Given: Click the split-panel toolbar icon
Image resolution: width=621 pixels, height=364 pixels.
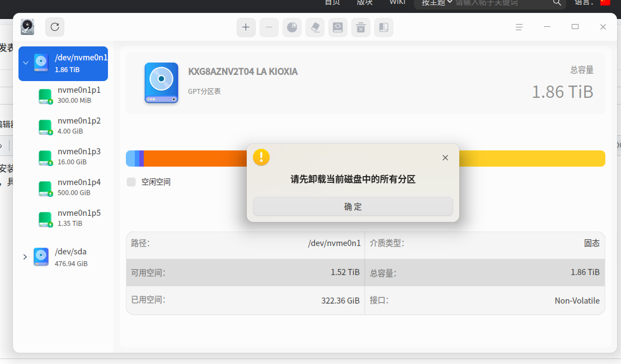Looking at the screenshot, I should pos(384,27).
